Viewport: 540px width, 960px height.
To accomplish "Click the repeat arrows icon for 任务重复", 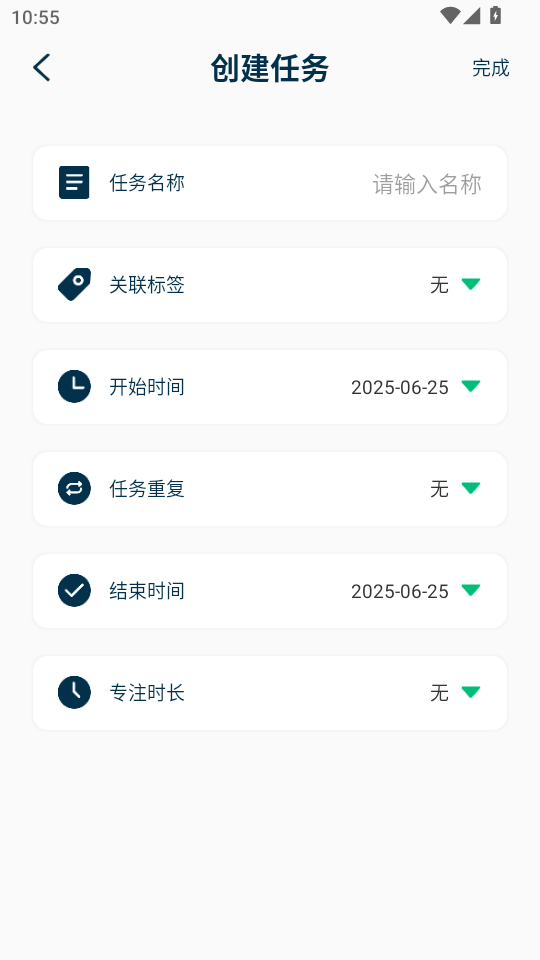I will 74,489.
